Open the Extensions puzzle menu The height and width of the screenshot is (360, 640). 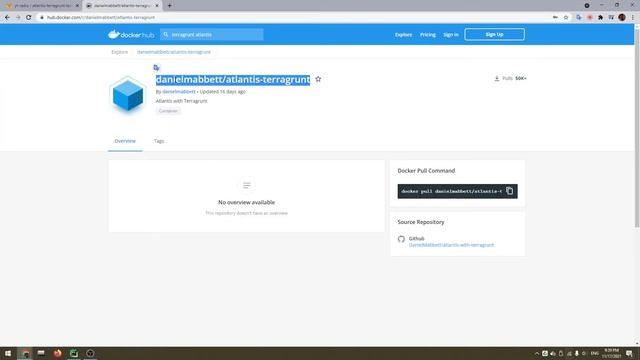pyautogui.click(x=600, y=18)
